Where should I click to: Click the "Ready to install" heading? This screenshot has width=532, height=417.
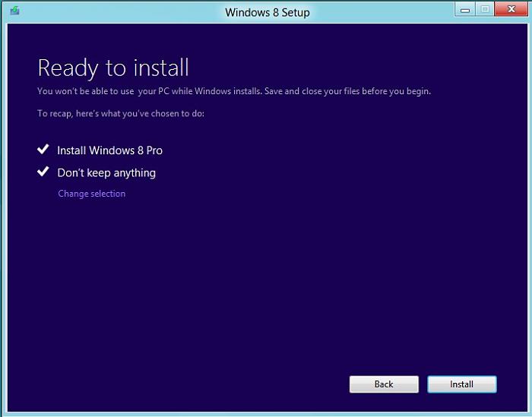(113, 68)
